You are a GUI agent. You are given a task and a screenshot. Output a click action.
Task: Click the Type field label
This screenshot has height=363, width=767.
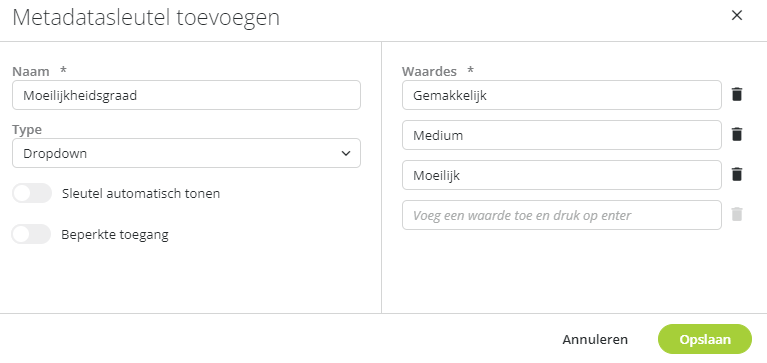[x=27, y=130]
